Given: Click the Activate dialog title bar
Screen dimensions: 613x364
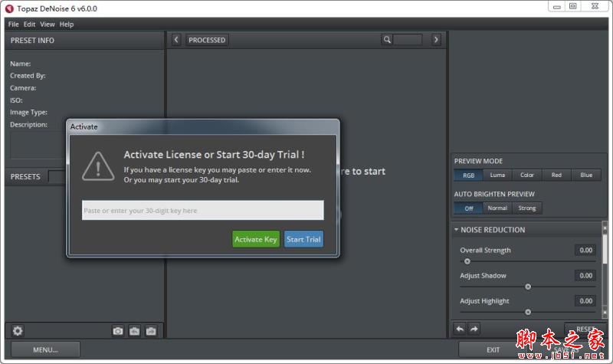Looking at the screenshot, I should coord(203,126).
